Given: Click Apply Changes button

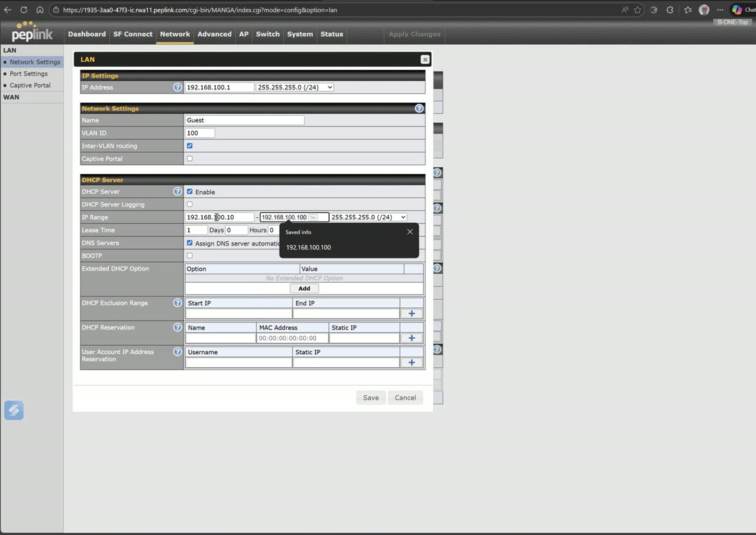Looking at the screenshot, I should [x=414, y=34].
